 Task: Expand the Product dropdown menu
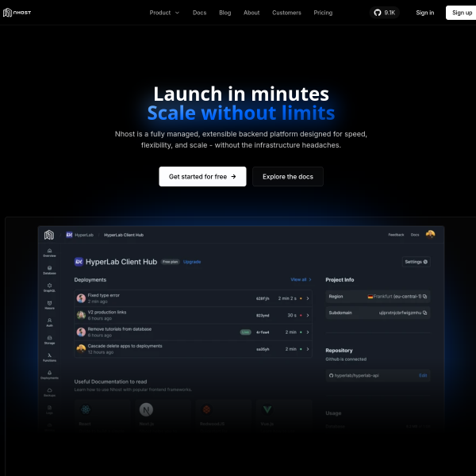tap(164, 13)
